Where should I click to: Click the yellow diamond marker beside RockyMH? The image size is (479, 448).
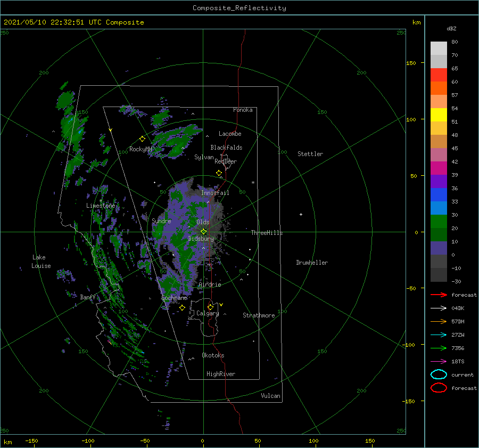[142, 139]
